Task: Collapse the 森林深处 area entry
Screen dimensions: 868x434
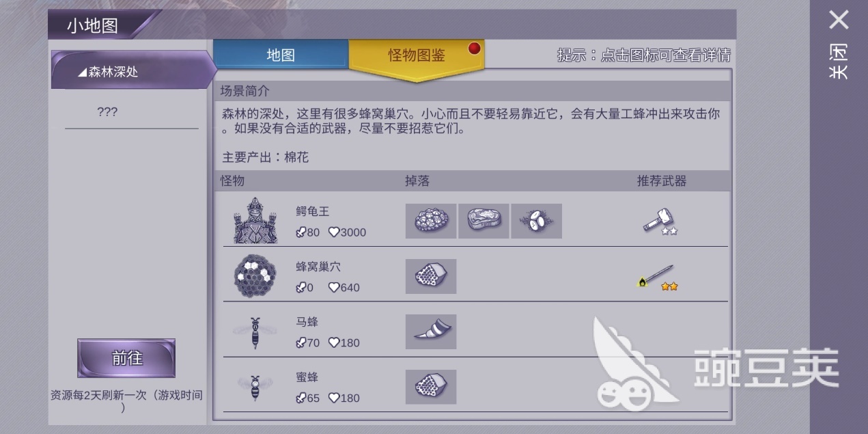Action: [x=130, y=71]
